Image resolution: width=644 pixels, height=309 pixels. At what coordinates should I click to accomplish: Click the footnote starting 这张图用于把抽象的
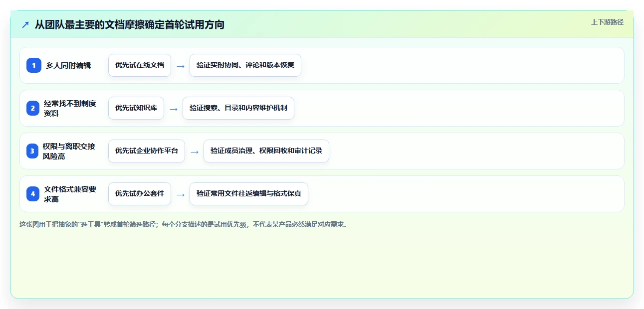[183, 224]
